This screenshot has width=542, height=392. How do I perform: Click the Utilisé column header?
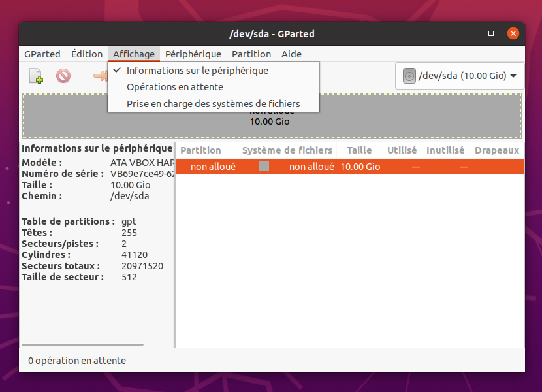[x=402, y=150]
